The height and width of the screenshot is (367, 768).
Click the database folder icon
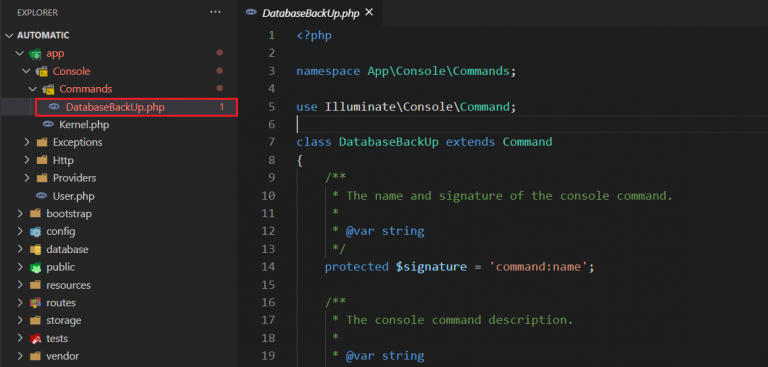click(x=35, y=249)
